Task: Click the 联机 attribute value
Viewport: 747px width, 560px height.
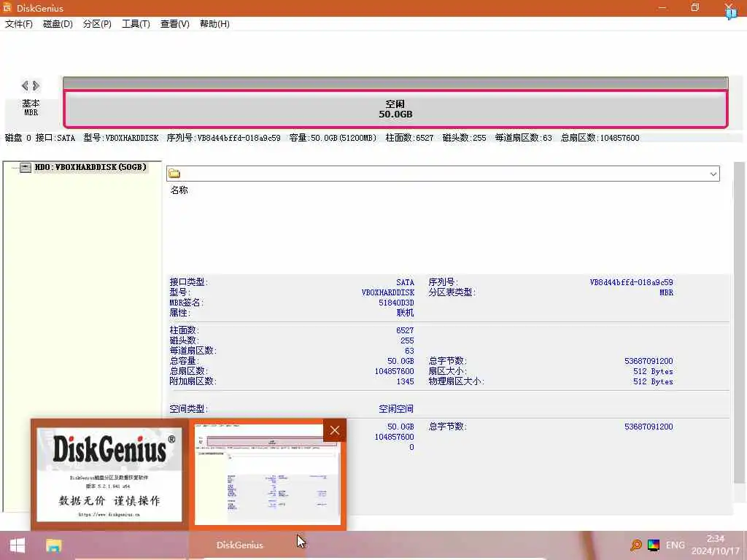Action: tap(405, 313)
